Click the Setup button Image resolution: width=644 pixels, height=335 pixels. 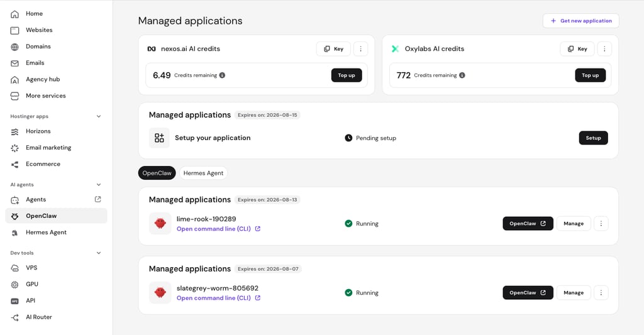[594, 138]
